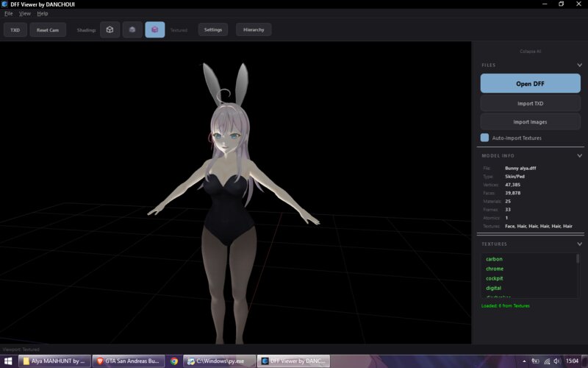Click the Viewport: Textured status bar text

(21, 350)
